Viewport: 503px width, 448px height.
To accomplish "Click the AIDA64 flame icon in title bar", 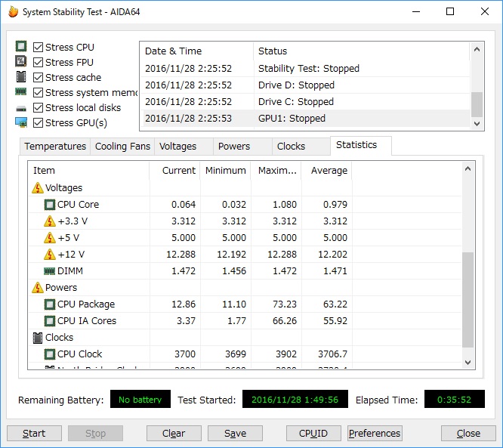I will click(13, 12).
